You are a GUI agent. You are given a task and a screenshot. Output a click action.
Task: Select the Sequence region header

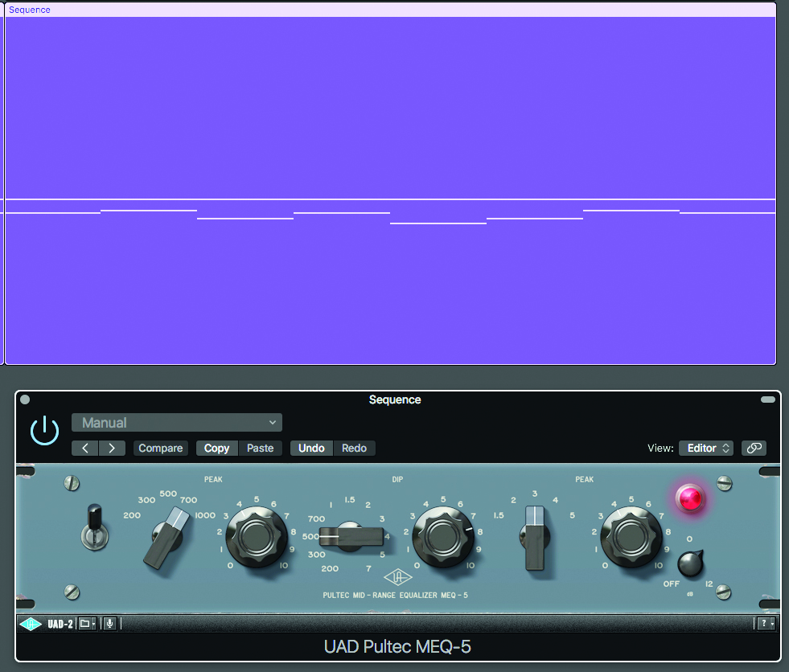click(390, 10)
